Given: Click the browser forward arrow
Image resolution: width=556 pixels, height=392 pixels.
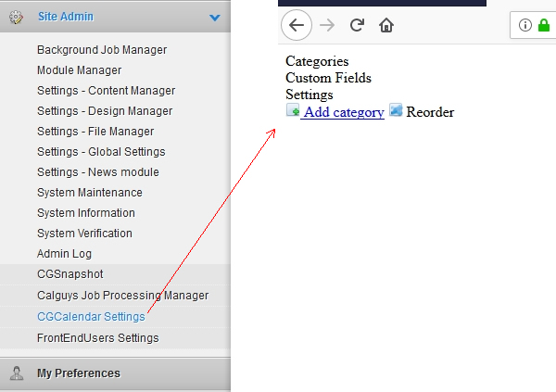Looking at the screenshot, I should click(326, 25).
